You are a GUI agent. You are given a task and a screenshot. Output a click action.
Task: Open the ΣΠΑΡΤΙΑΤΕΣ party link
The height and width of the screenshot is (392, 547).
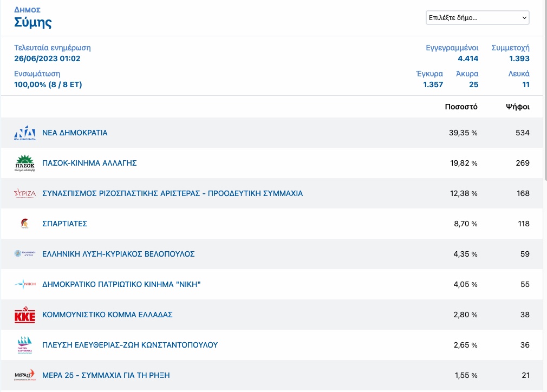(x=64, y=224)
